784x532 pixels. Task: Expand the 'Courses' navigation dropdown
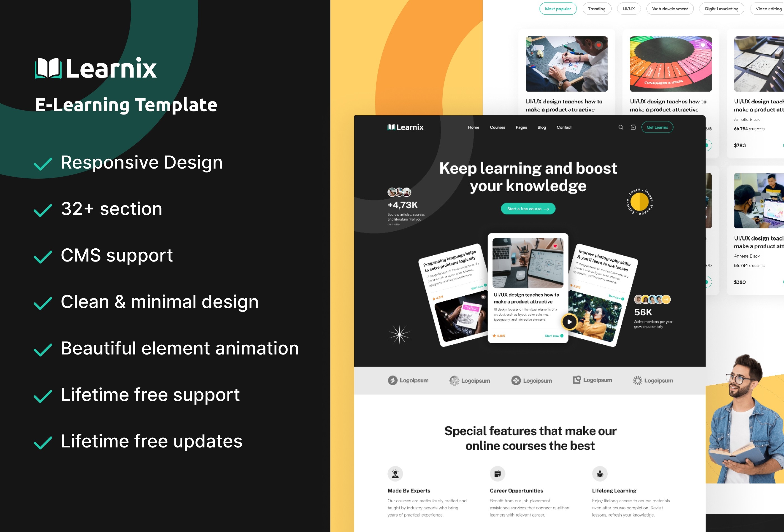coord(496,127)
